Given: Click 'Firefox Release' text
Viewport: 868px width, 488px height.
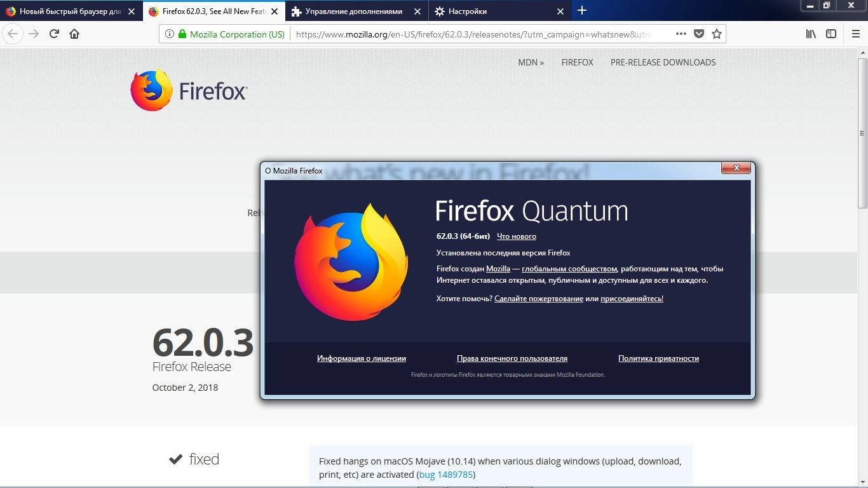Looking at the screenshot, I should (192, 367).
